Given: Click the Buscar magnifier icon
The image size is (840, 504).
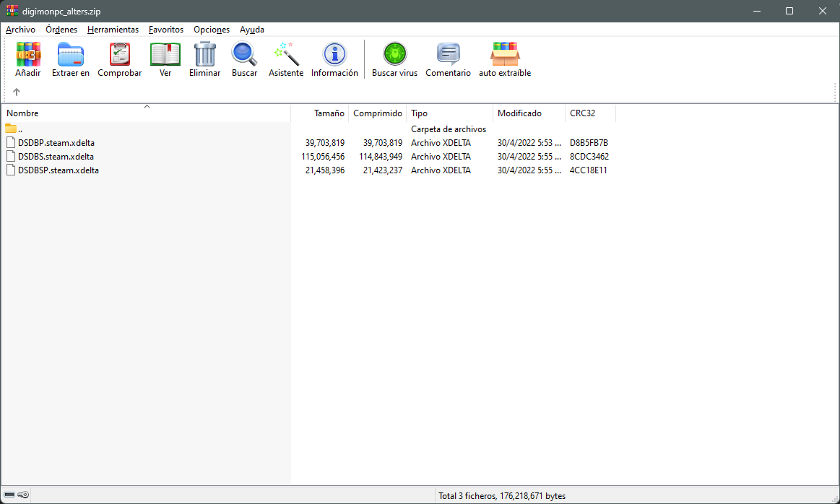Looking at the screenshot, I should [244, 55].
